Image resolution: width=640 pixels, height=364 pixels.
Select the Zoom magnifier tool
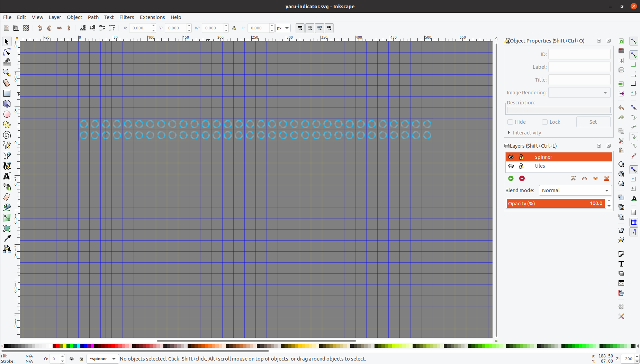pyautogui.click(x=7, y=73)
